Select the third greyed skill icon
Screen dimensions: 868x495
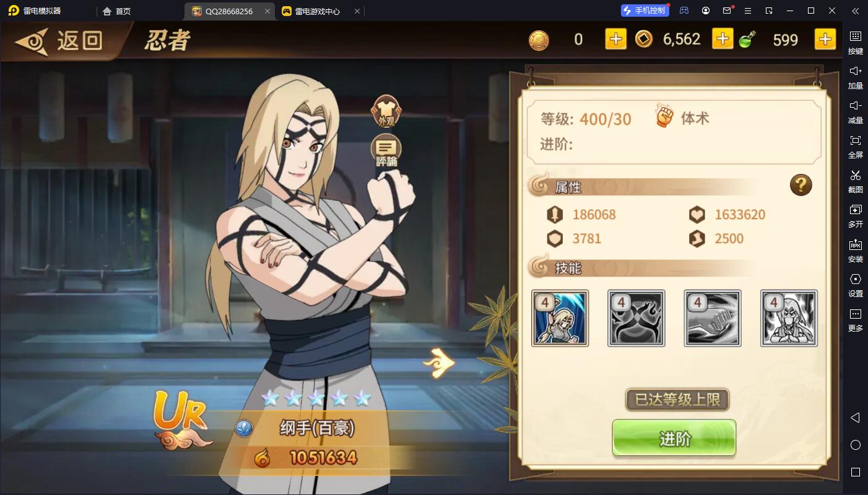713,318
